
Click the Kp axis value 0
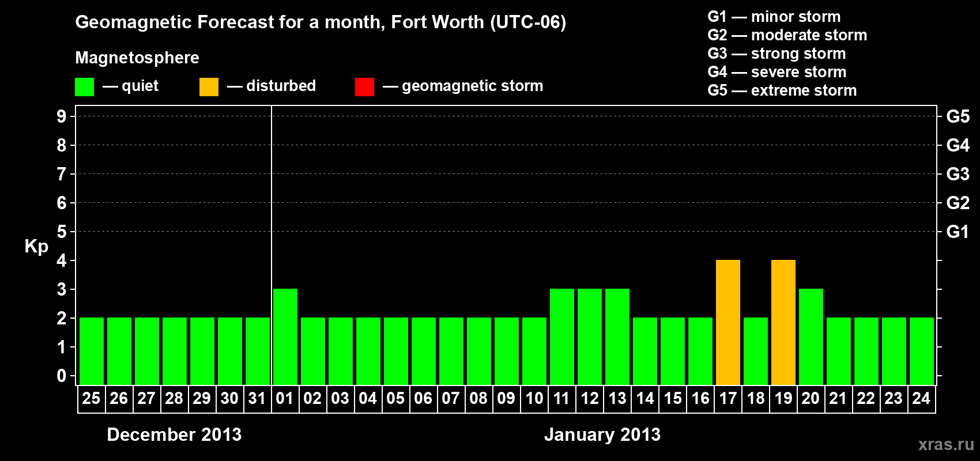(62, 376)
